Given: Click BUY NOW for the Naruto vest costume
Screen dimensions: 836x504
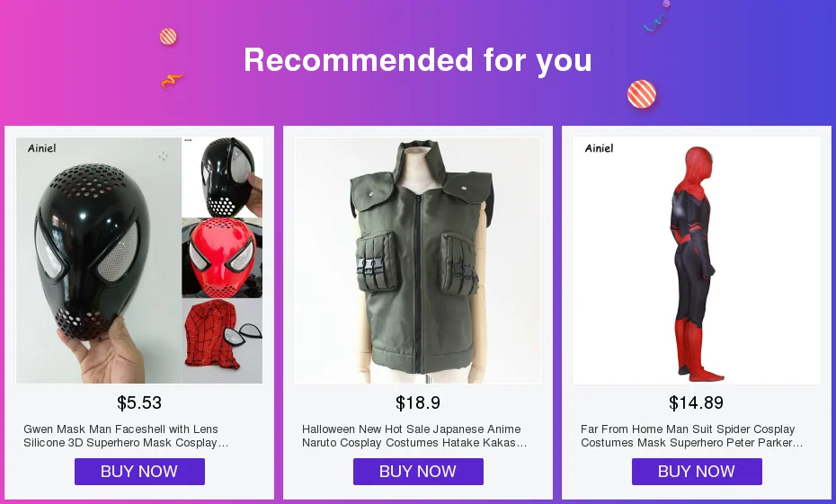Looking at the screenshot, I should 418,472.
